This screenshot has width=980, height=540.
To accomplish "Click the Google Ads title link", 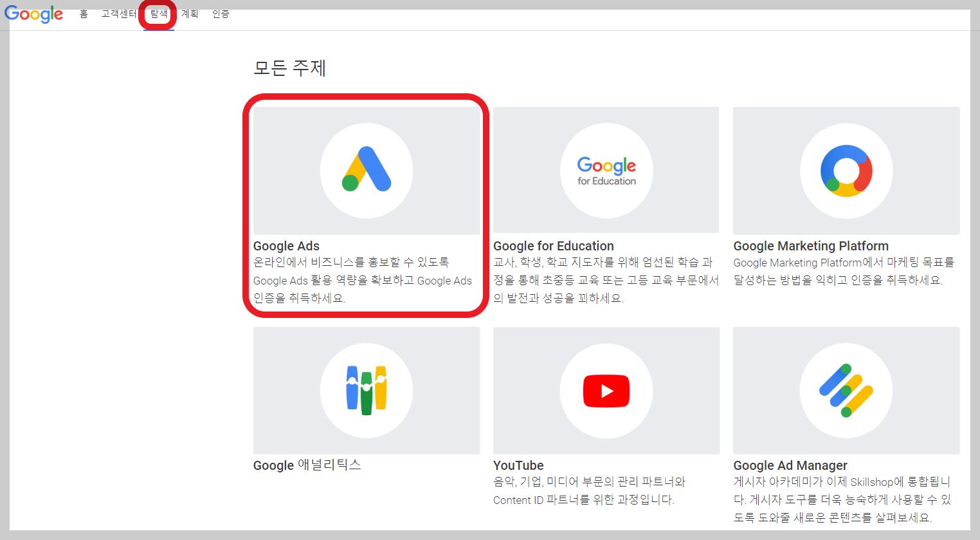I will click(286, 246).
